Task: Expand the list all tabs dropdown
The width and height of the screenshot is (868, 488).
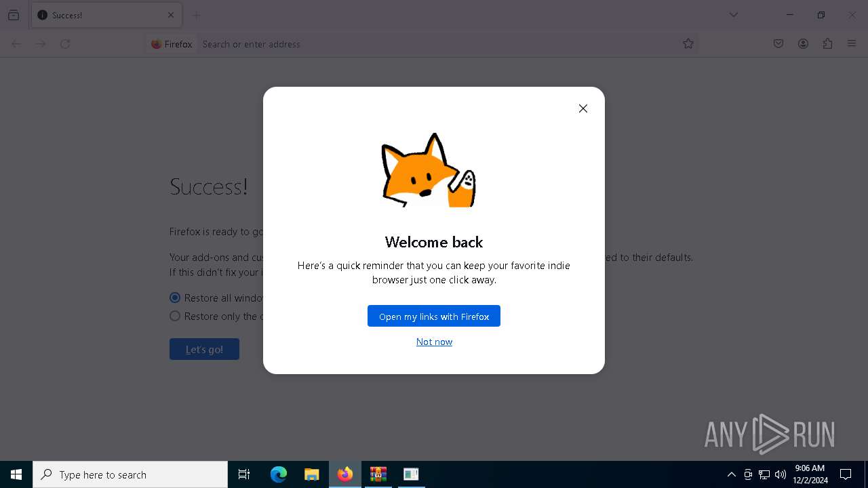Action: 734,15
